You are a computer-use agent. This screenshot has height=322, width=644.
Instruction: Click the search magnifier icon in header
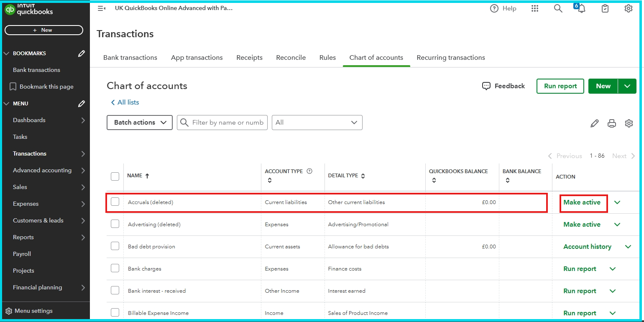tap(558, 8)
